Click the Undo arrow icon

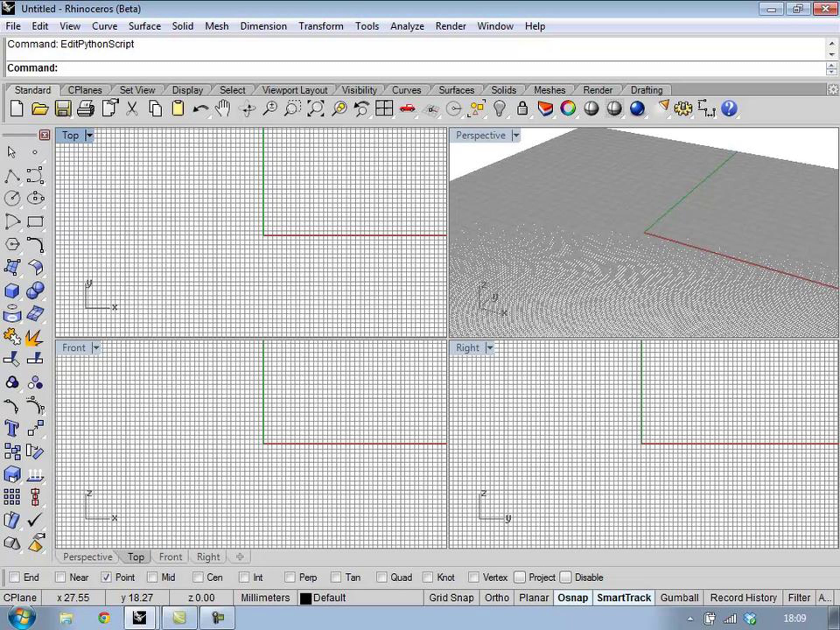pos(200,109)
